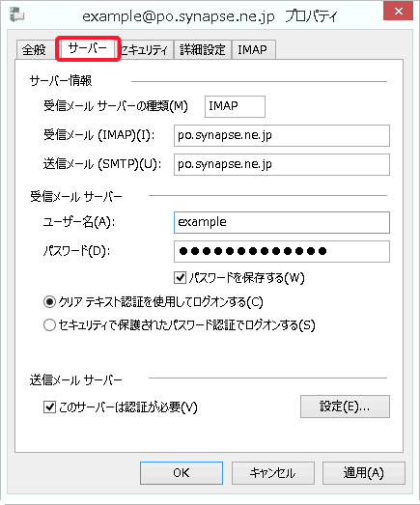The image size is (420, 505).
Task: Select クリア テキスト認証 logon radio button
Action: pos(49,302)
